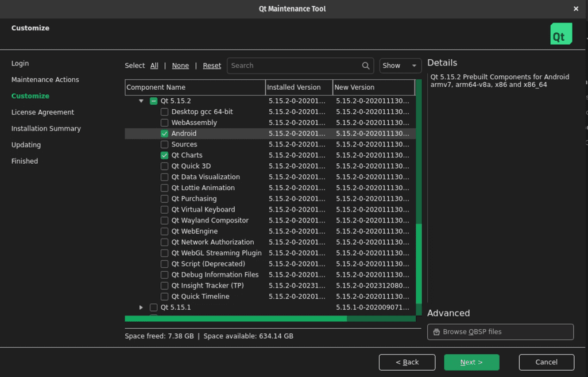Click the Qt 5.15.1 new version cell

tap(372, 307)
